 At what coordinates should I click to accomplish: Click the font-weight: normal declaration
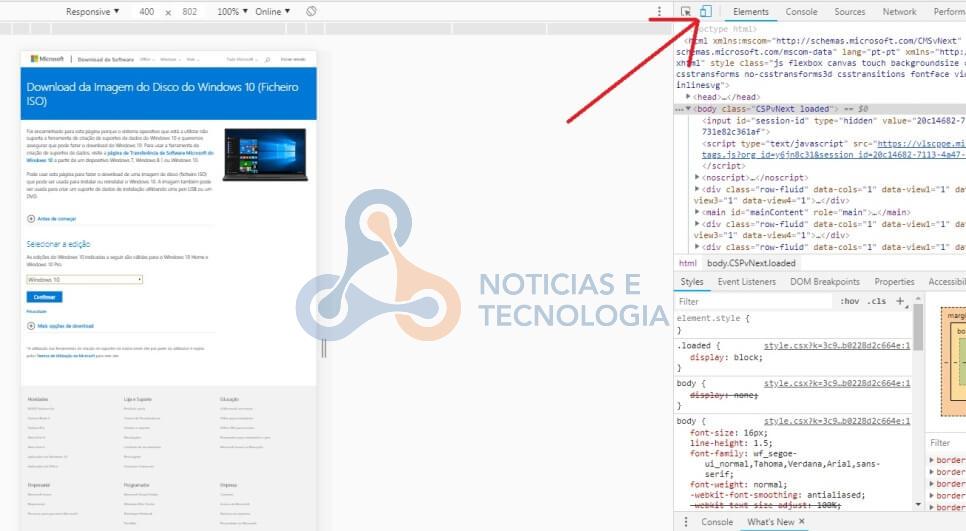coord(738,485)
